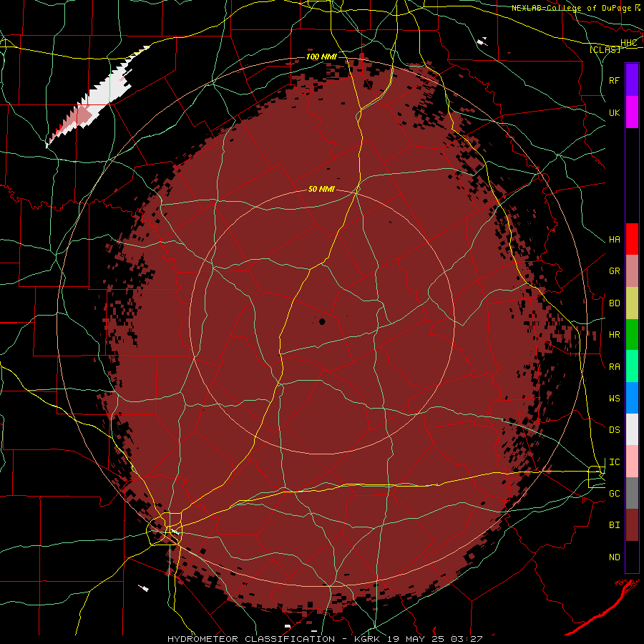Click the HA red legend swatch

pyautogui.click(x=632, y=239)
